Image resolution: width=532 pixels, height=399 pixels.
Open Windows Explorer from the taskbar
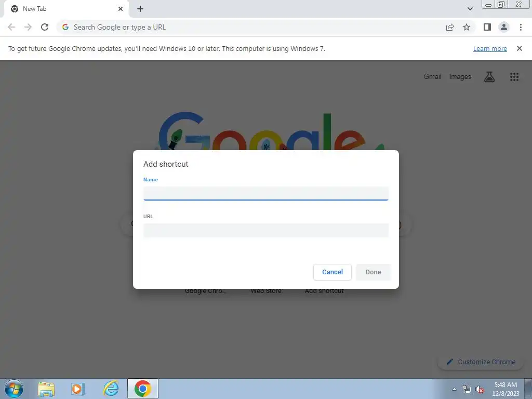pos(46,389)
